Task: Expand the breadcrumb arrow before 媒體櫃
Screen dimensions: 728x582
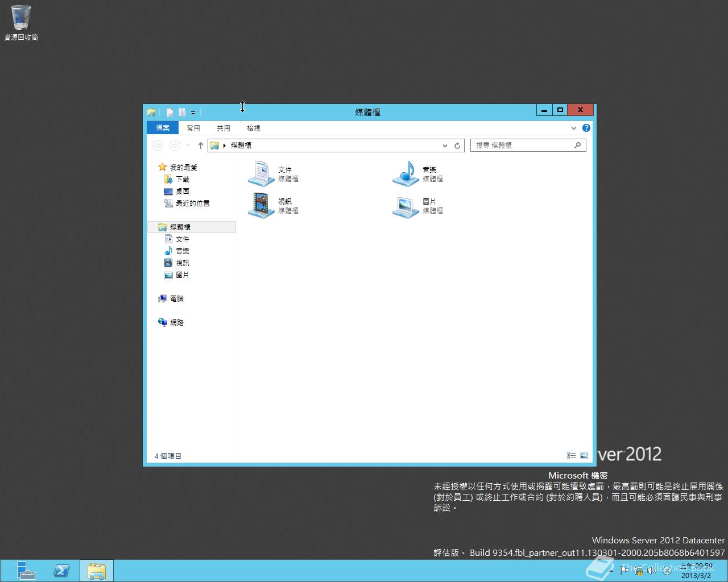Action: pos(225,145)
